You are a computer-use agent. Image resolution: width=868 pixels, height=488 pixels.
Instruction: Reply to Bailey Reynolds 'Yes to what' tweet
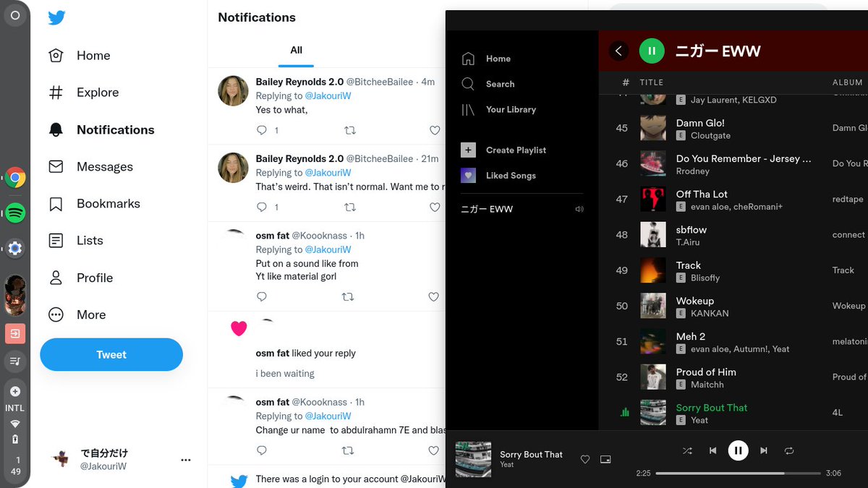click(262, 130)
